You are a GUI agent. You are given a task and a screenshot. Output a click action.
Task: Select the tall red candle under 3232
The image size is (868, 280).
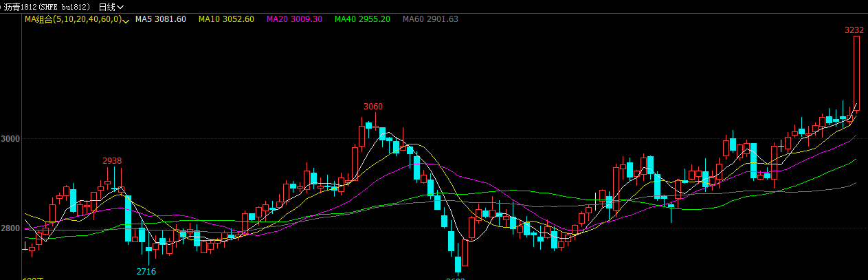856,72
